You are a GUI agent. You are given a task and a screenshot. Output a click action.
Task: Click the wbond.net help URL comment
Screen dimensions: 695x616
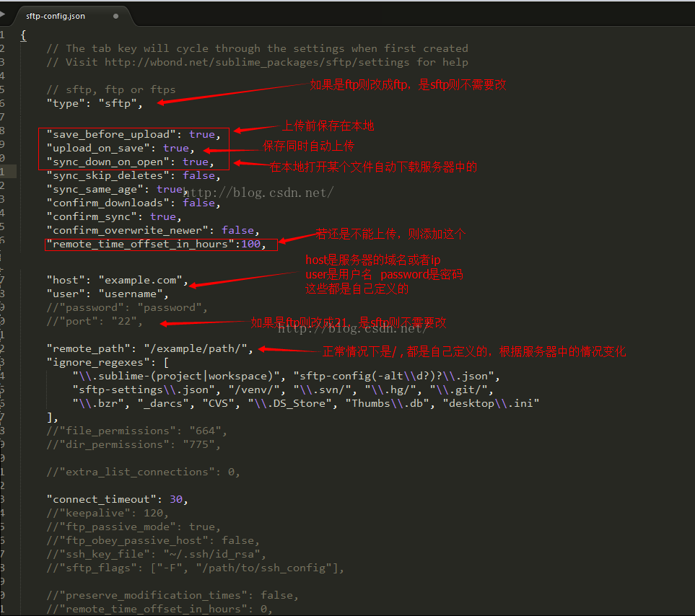pyautogui.click(x=257, y=62)
